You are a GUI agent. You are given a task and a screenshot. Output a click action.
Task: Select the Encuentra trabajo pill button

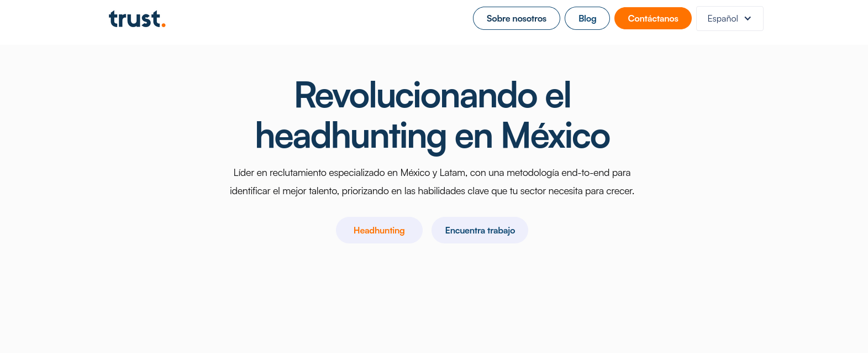tap(480, 230)
